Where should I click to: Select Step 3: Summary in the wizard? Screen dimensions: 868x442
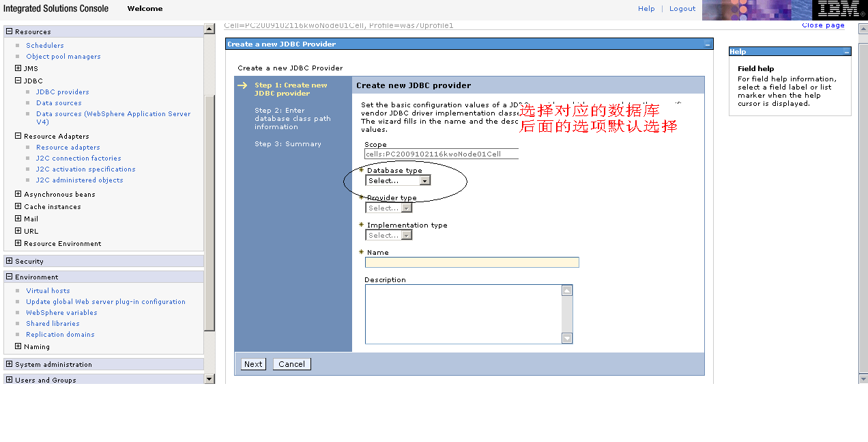[x=287, y=143]
